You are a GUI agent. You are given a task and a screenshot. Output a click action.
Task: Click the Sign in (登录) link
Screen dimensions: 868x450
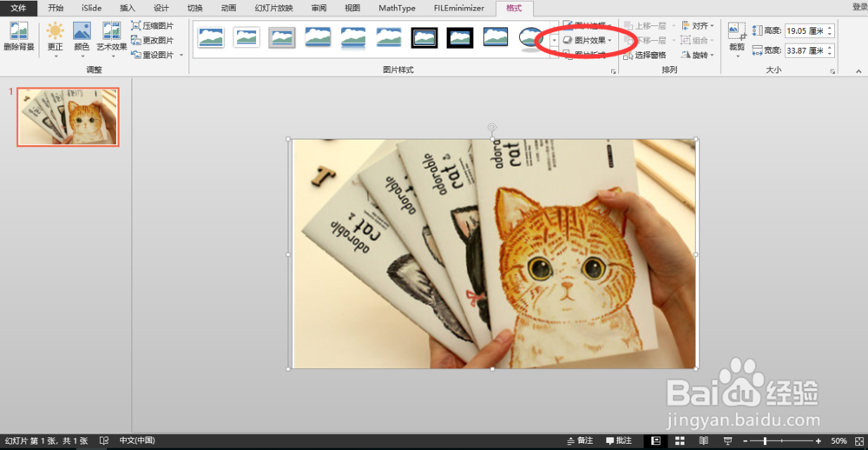859,7
